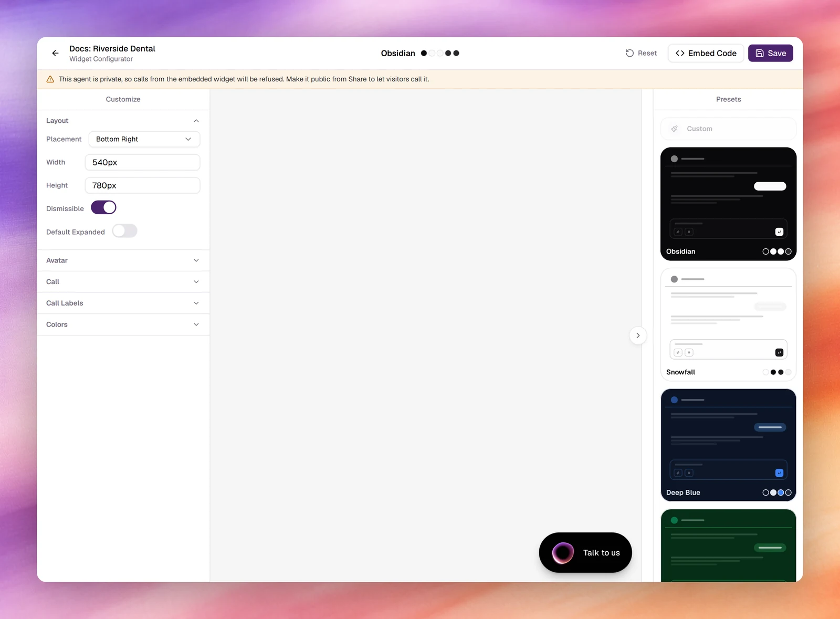
Task: Open the Embed Code dialog
Action: click(706, 53)
